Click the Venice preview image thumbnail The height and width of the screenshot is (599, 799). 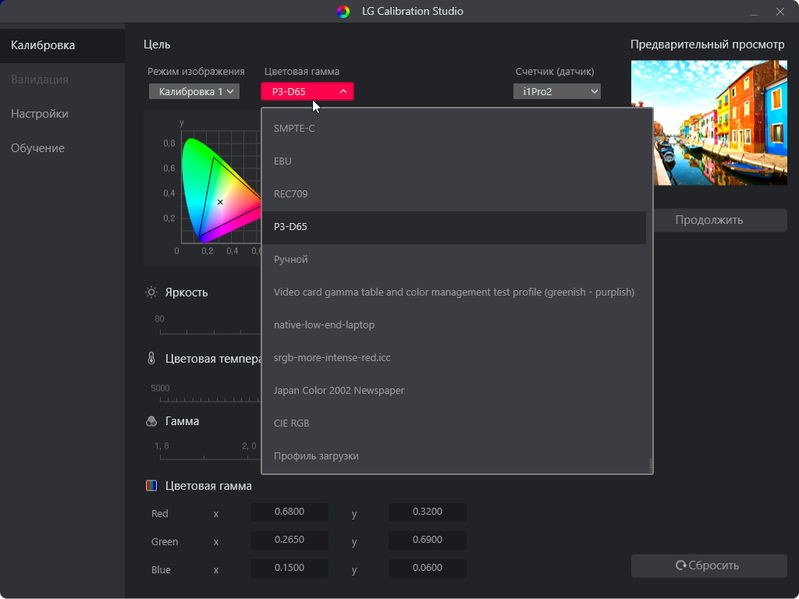click(709, 123)
